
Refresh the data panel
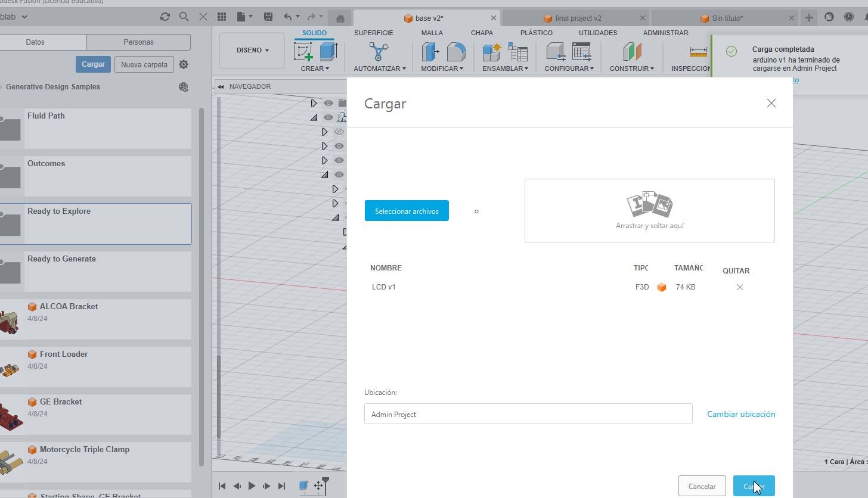pos(165,17)
